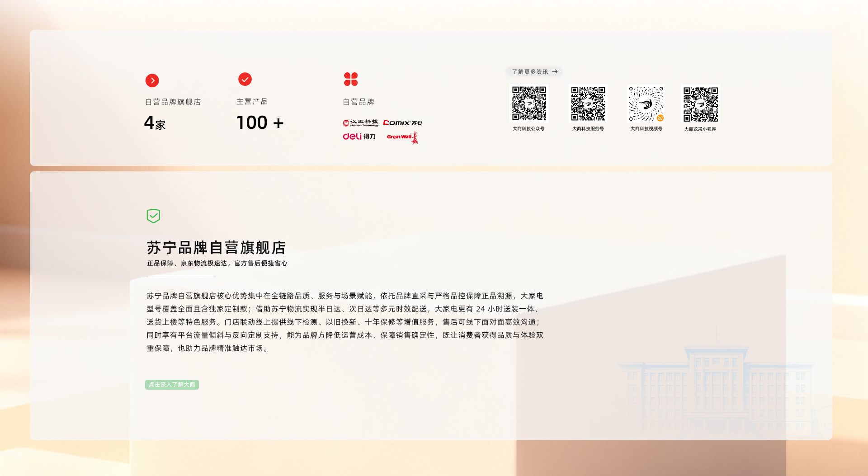Select the Comix 齐心 brand logo

pos(402,123)
